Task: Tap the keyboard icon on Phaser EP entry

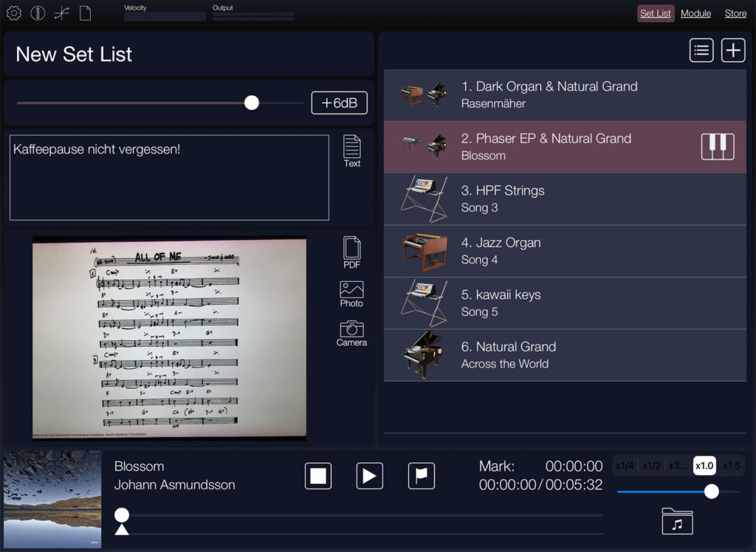Action: (718, 147)
